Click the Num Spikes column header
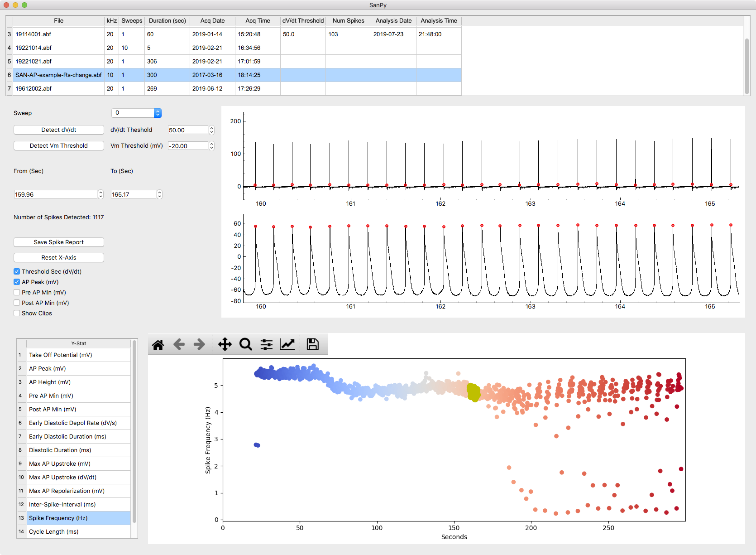 pyautogui.click(x=349, y=21)
